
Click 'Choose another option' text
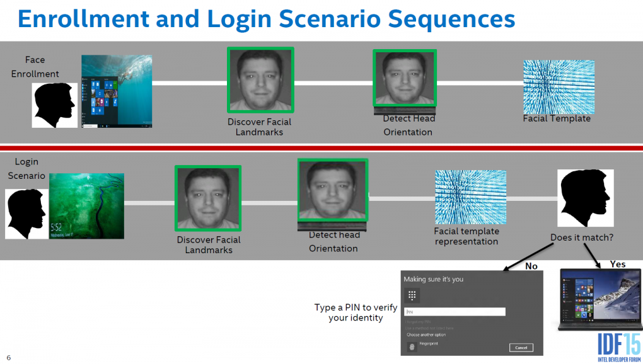[x=426, y=335]
